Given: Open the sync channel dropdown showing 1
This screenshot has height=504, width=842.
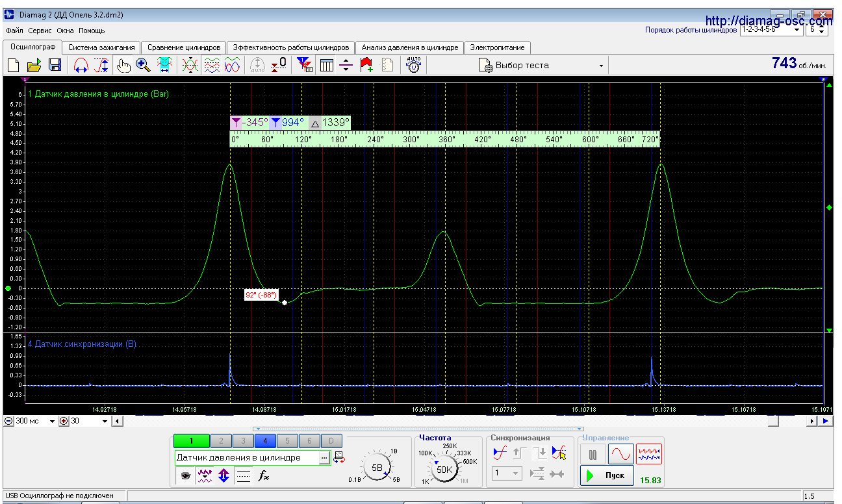Looking at the screenshot, I should (x=507, y=473).
